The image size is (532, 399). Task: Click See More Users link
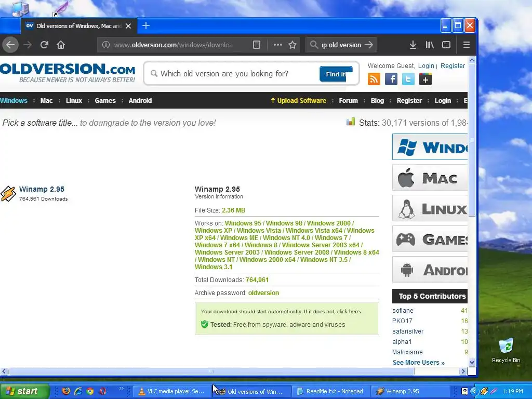(x=418, y=363)
